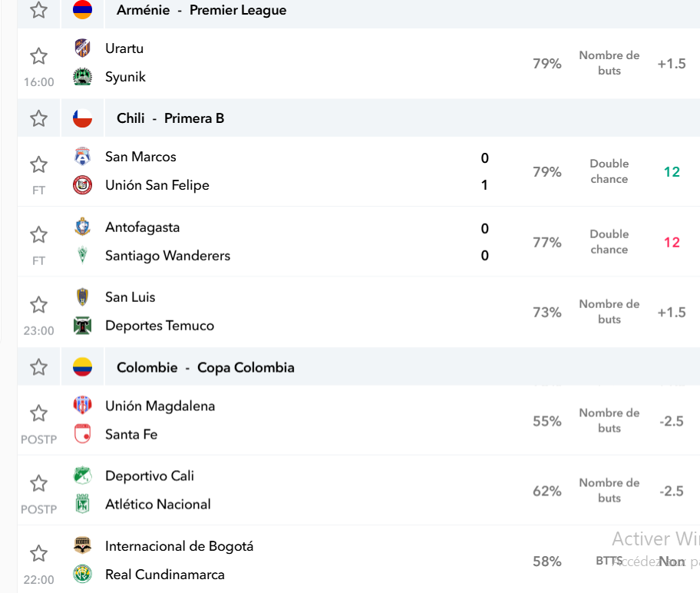Click the green 12 double chance prediction
Image resolution: width=700 pixels, height=593 pixels.
click(672, 171)
